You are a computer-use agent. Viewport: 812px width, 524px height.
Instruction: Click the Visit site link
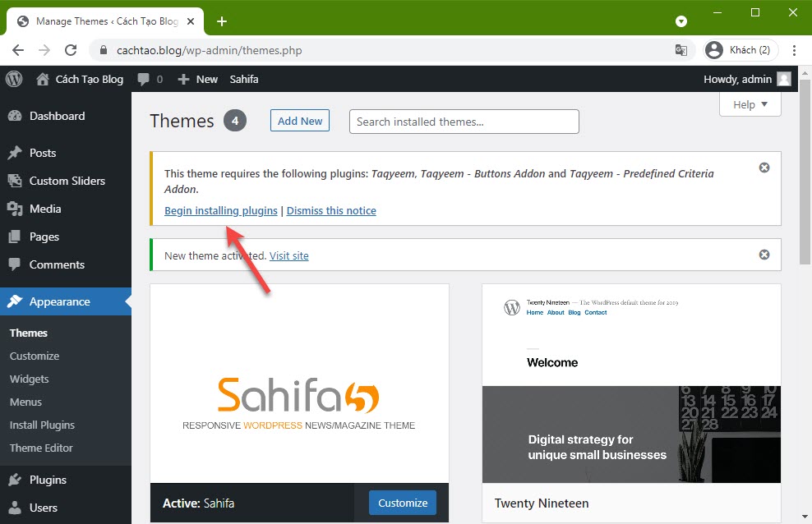pyautogui.click(x=289, y=255)
